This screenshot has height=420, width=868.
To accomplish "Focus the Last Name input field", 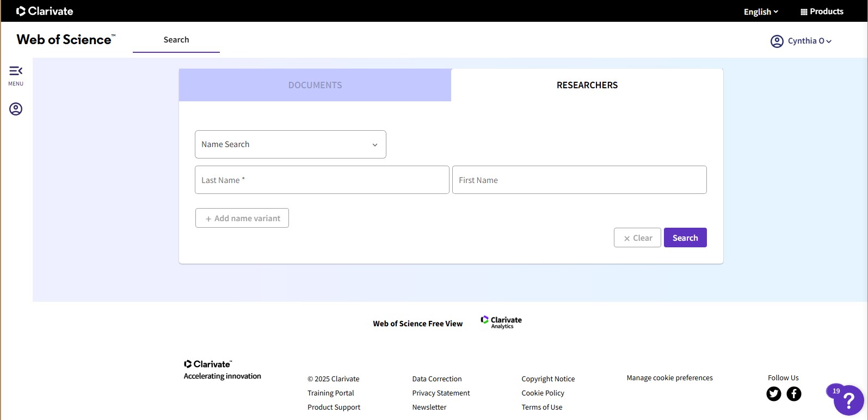I will [322, 180].
